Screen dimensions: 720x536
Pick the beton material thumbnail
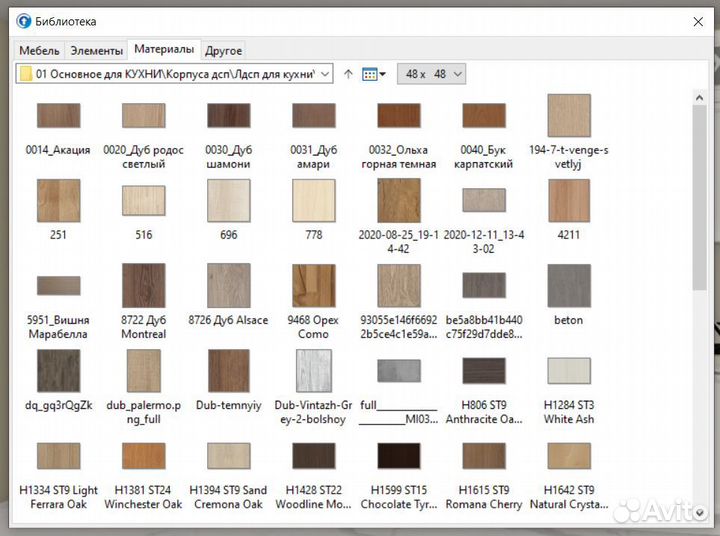tap(568, 285)
